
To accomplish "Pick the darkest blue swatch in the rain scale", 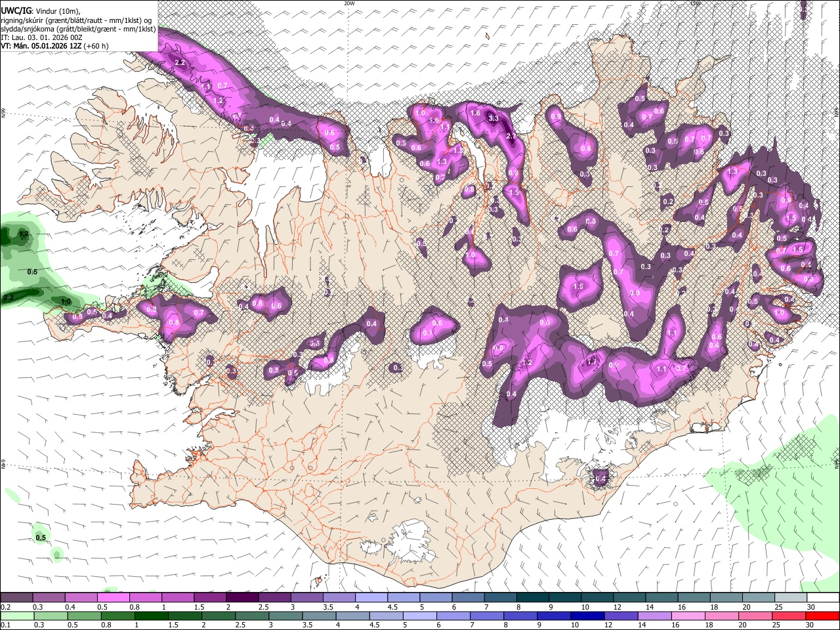I will (x=586, y=616).
